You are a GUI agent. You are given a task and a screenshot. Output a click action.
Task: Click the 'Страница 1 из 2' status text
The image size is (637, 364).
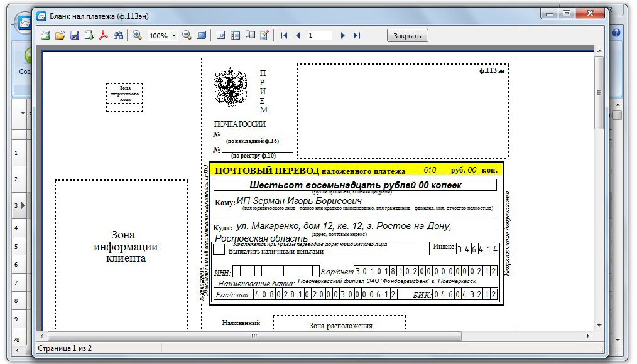(65, 348)
